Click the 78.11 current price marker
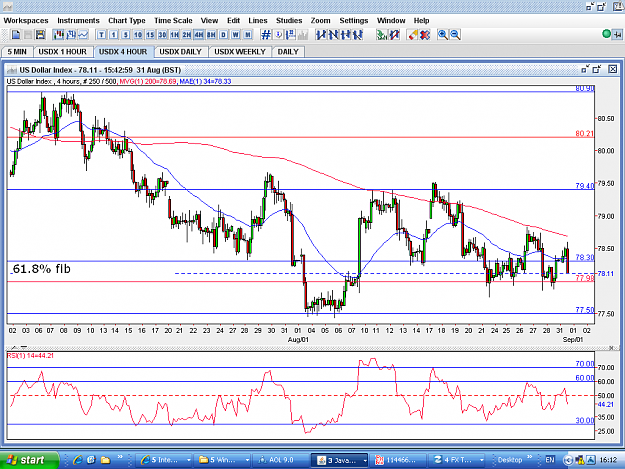 605,274
